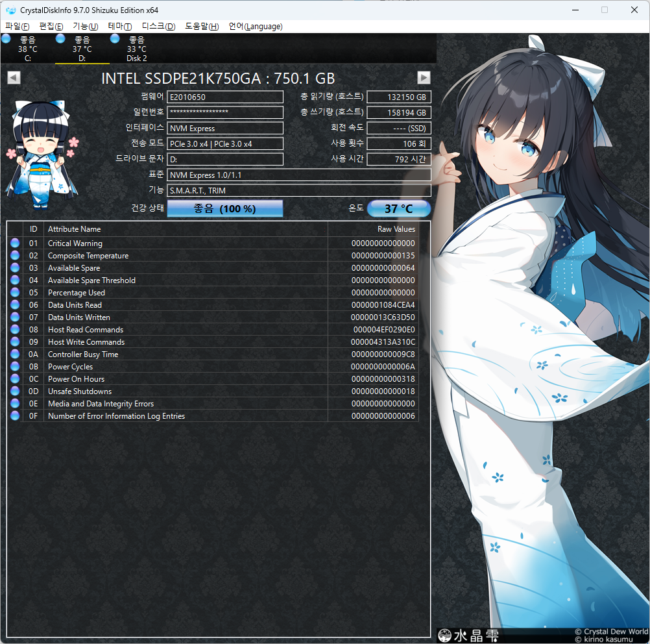Click status orb for Critical Warning row
Image resolution: width=650 pixels, height=644 pixels.
(x=16, y=243)
